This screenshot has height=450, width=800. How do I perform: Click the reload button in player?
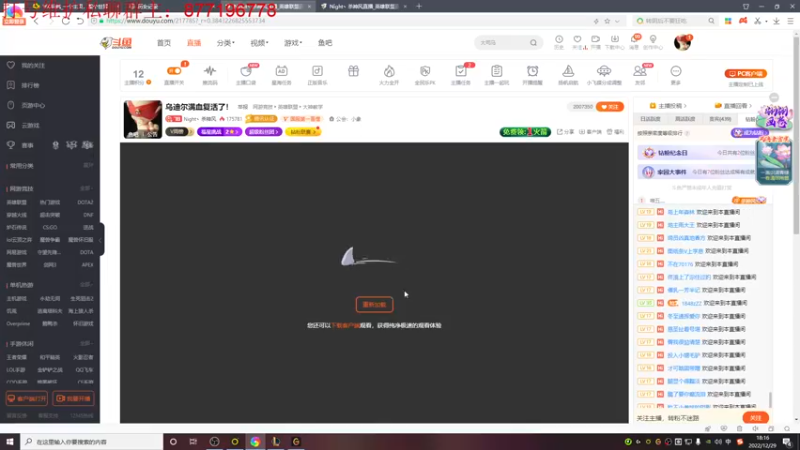tap(374, 305)
